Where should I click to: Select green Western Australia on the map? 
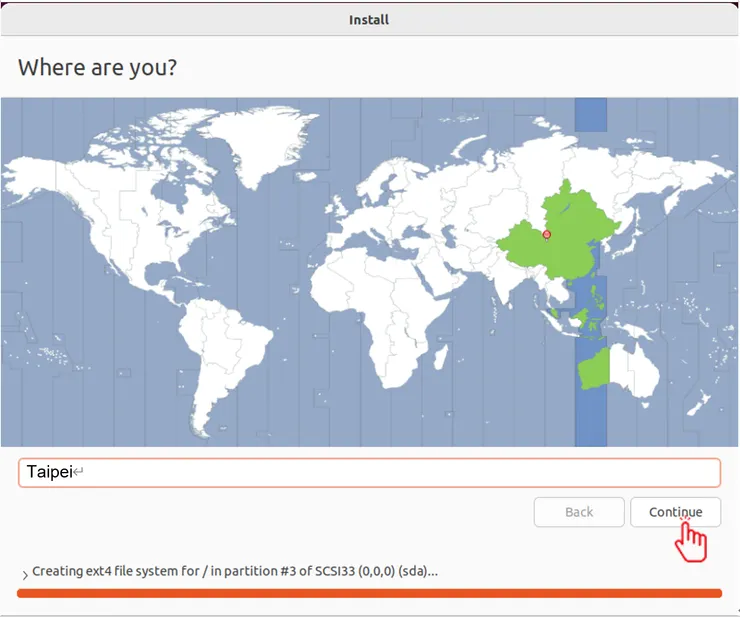coord(594,369)
